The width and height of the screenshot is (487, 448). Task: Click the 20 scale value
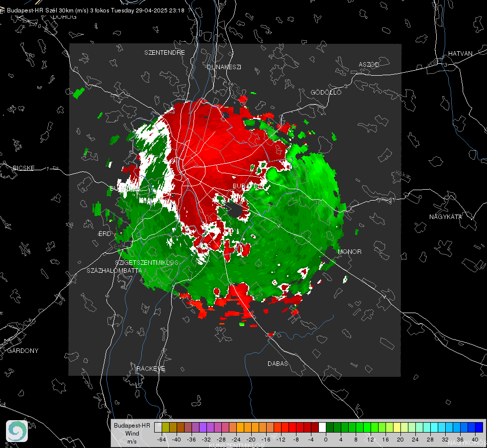[x=400, y=440]
